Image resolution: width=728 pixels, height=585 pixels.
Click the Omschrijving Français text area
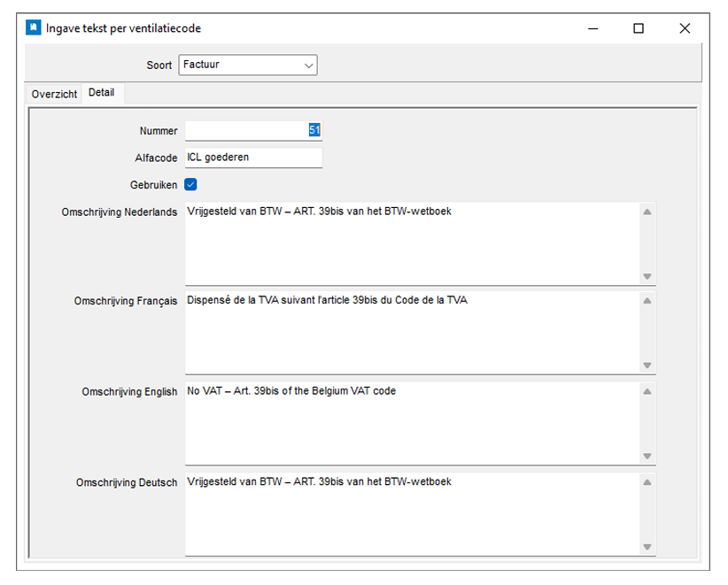413,333
